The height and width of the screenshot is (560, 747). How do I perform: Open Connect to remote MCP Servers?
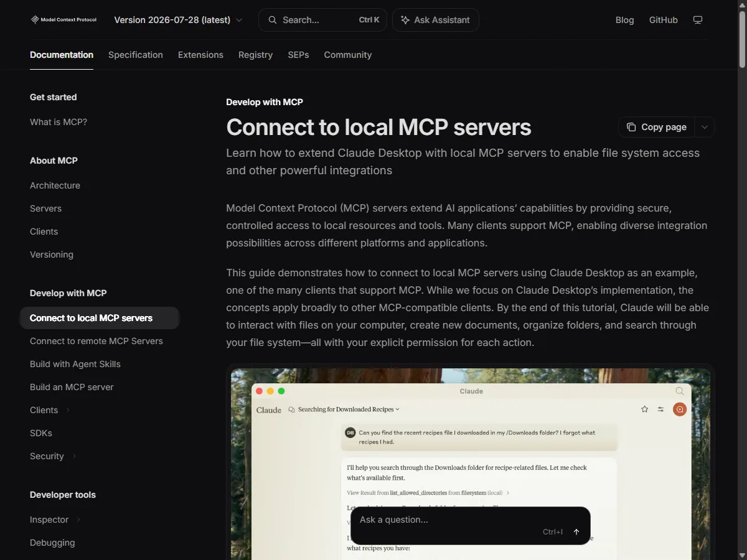coord(96,341)
